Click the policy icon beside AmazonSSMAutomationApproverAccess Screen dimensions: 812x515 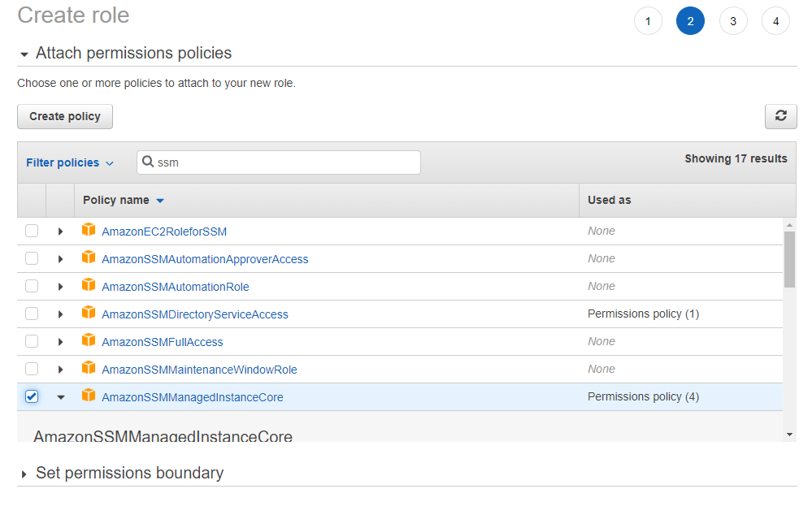tap(89, 257)
